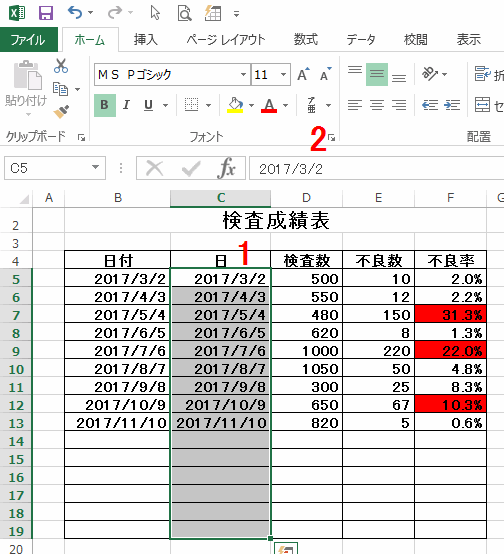
Task: Open Font dialog launcher
Action: click(x=332, y=138)
